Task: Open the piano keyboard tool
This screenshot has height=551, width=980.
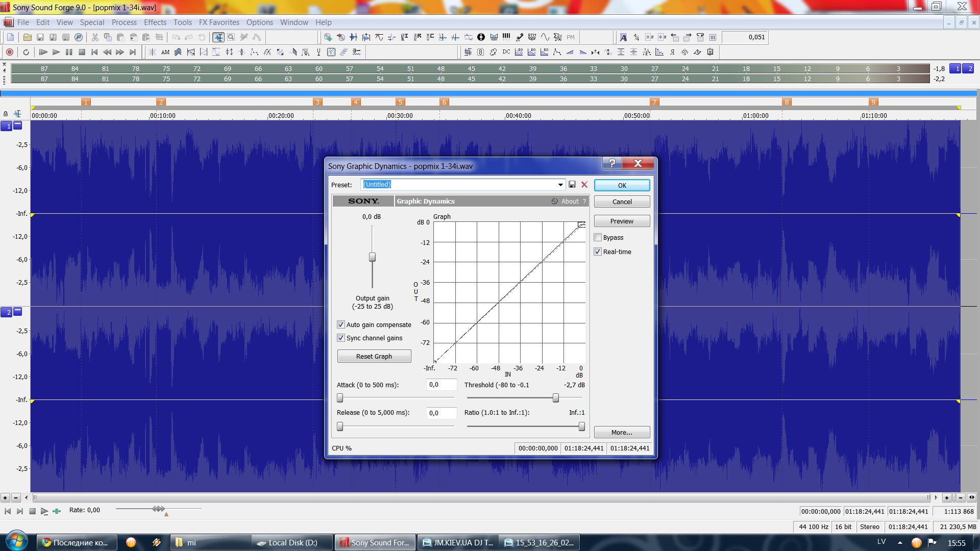Action: 506,37
